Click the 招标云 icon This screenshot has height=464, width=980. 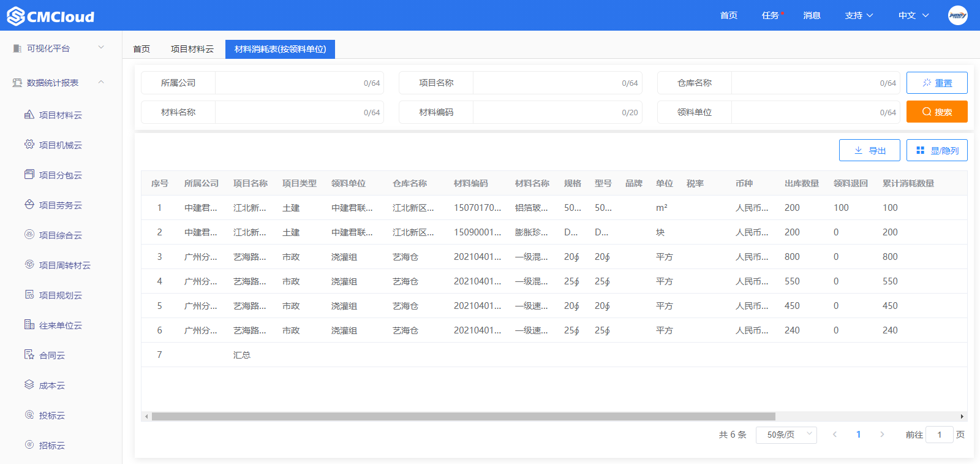pos(29,445)
